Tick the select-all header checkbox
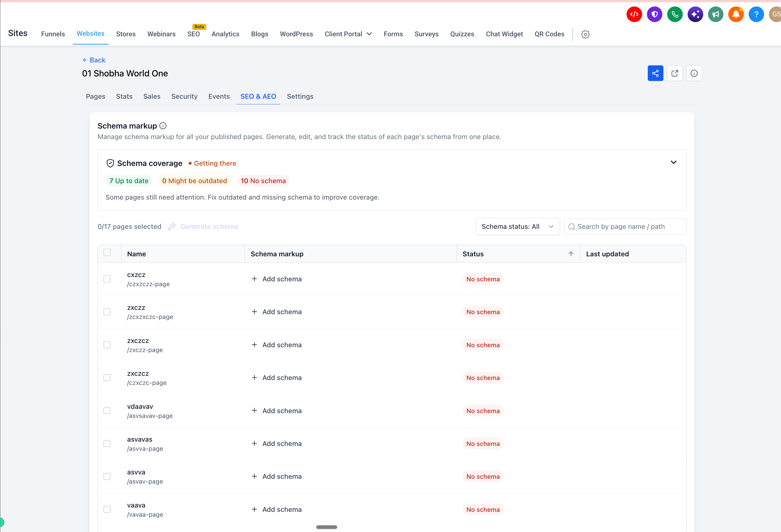Image resolution: width=781 pixels, height=532 pixels. coord(107,253)
